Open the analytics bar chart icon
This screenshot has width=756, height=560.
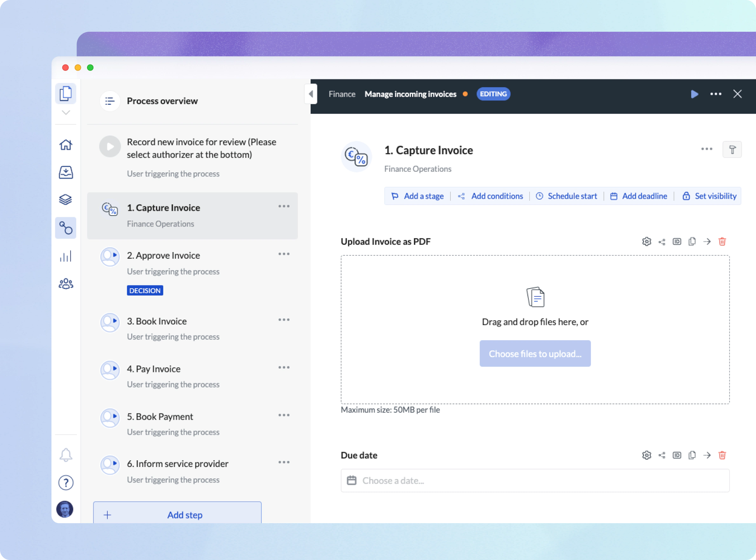(65, 256)
